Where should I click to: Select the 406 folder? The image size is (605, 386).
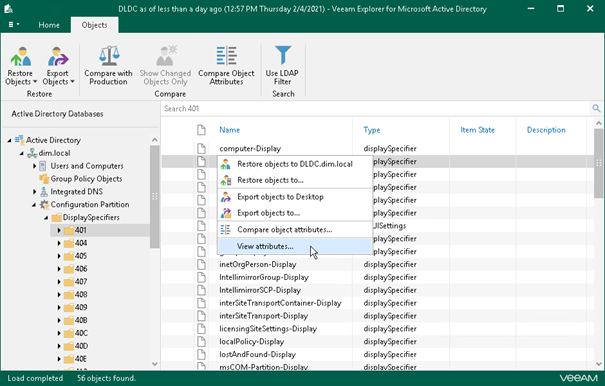(x=81, y=269)
